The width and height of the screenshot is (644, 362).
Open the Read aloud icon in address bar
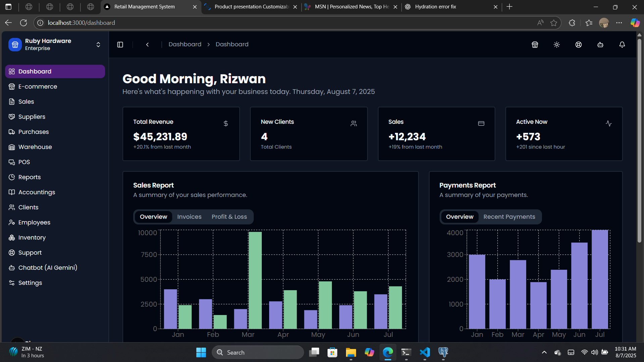[540, 23]
